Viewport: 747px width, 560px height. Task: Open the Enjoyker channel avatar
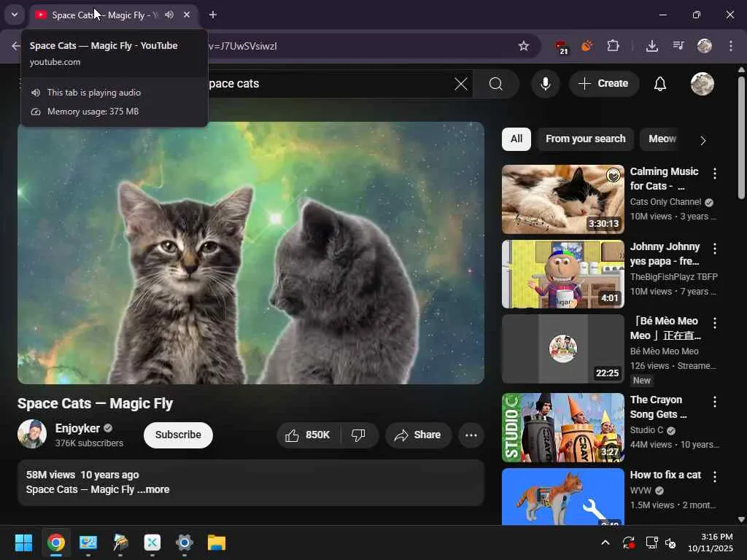[32, 434]
